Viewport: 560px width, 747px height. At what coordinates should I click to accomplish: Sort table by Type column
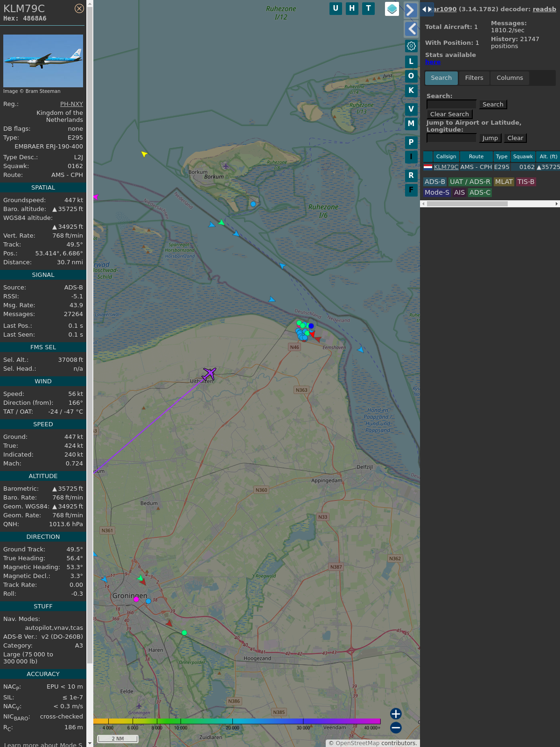(502, 157)
